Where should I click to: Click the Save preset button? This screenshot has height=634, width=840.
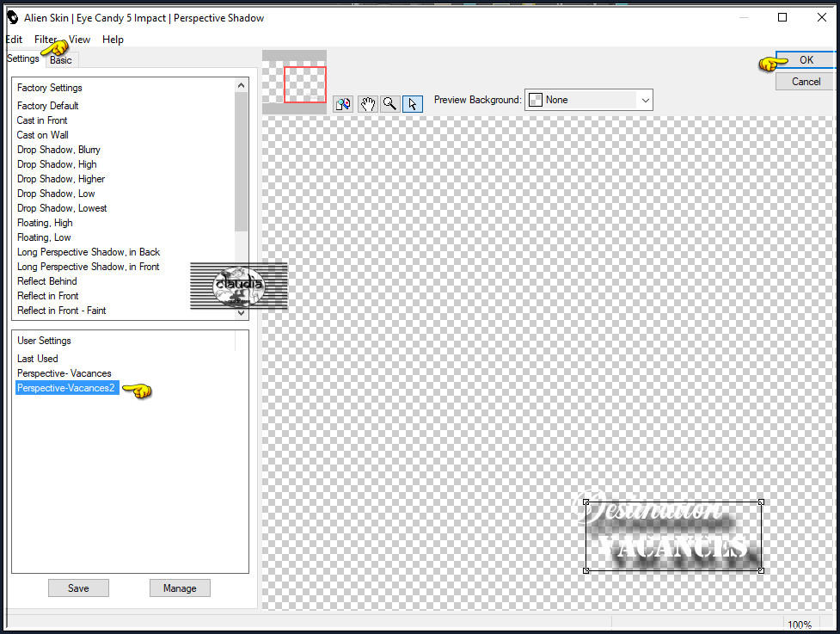tap(78, 588)
